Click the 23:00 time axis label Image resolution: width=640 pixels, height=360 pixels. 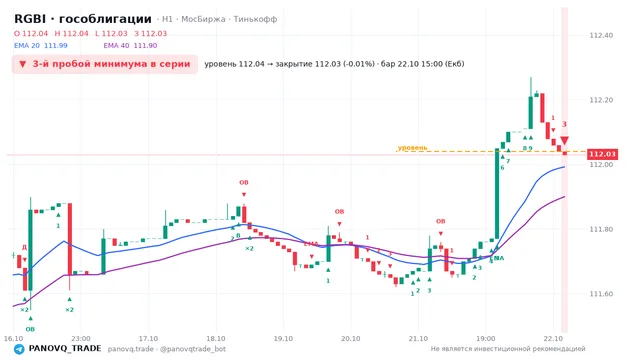coord(80,338)
